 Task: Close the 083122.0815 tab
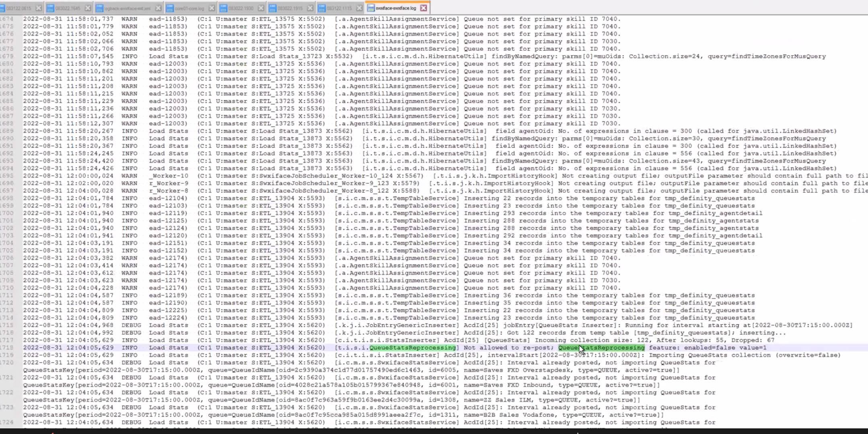coord(39,8)
